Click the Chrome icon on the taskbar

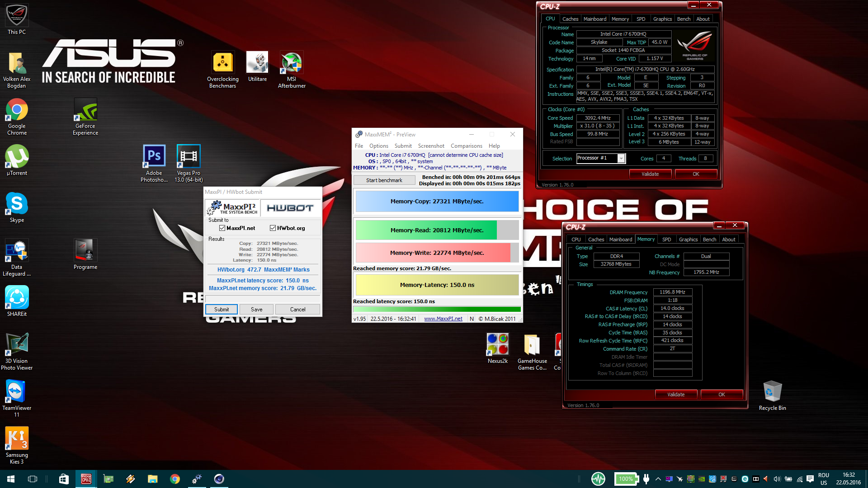(175, 479)
